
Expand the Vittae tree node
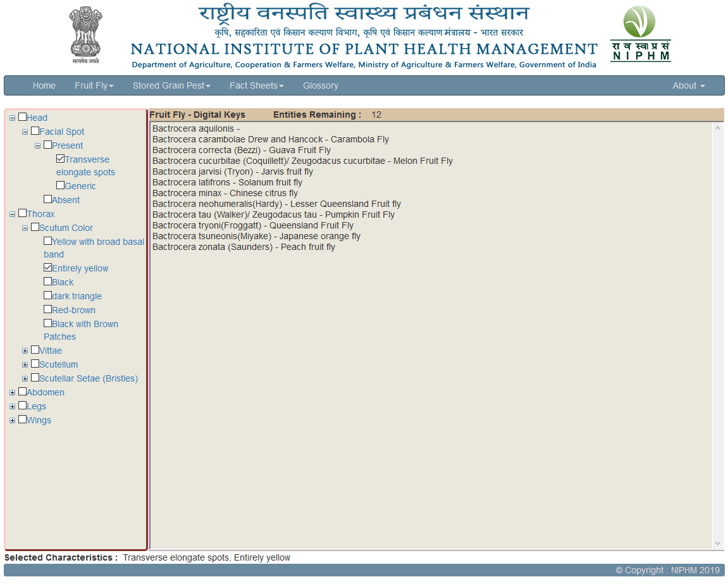pos(25,351)
